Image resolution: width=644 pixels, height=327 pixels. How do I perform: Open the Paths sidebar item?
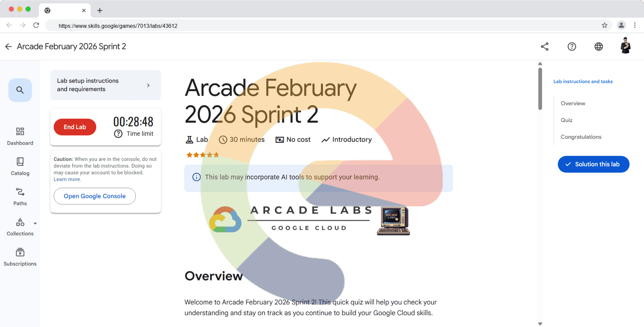(x=20, y=197)
